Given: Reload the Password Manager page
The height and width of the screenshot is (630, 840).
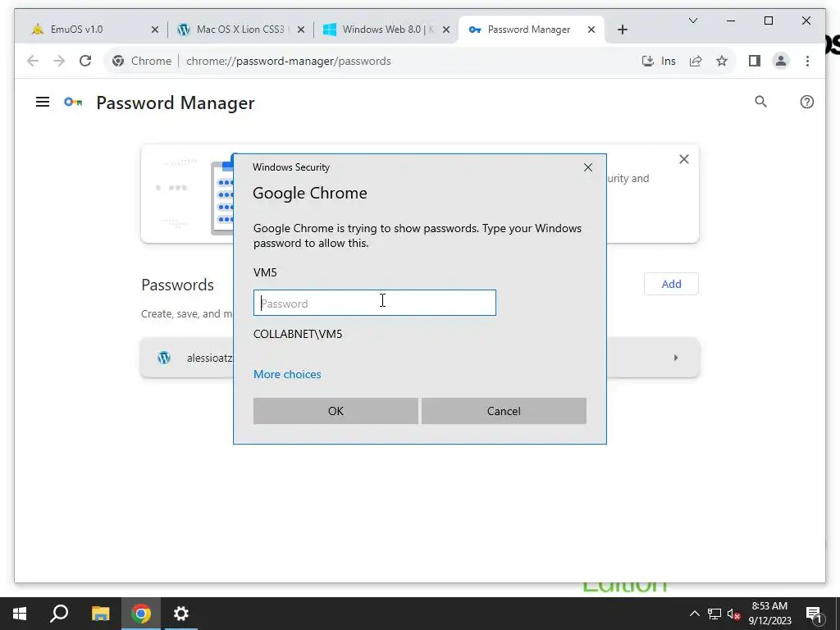Looking at the screenshot, I should [x=85, y=61].
